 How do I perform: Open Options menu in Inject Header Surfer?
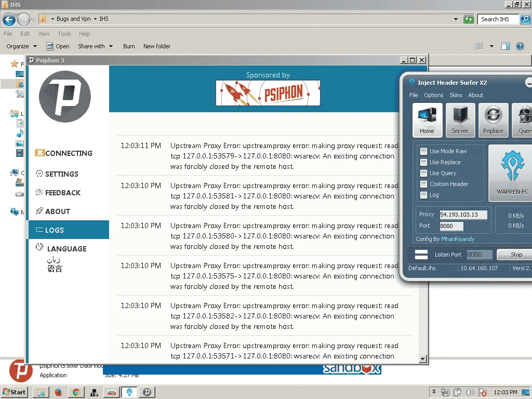coord(434,96)
